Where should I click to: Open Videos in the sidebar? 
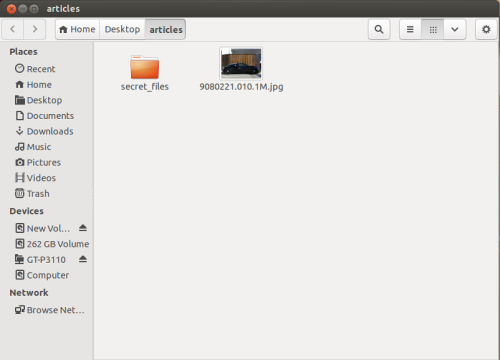(48, 178)
